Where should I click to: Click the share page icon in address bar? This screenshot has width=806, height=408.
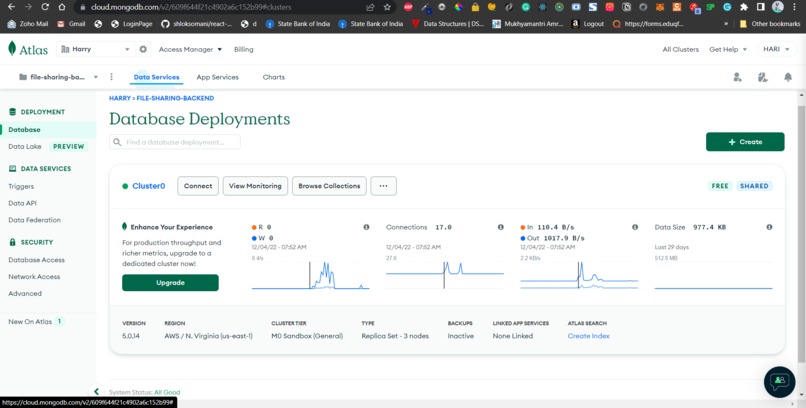[370, 7]
